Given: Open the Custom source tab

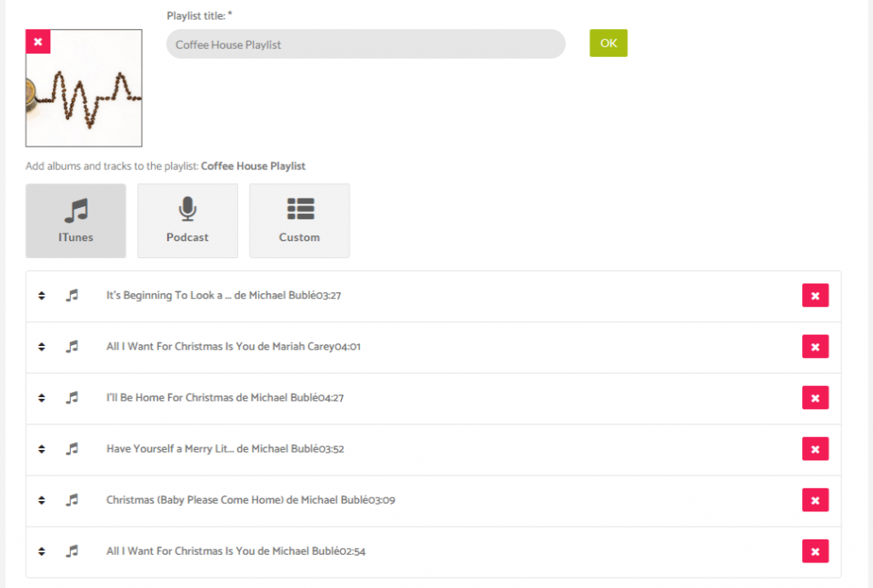Looking at the screenshot, I should point(299,221).
